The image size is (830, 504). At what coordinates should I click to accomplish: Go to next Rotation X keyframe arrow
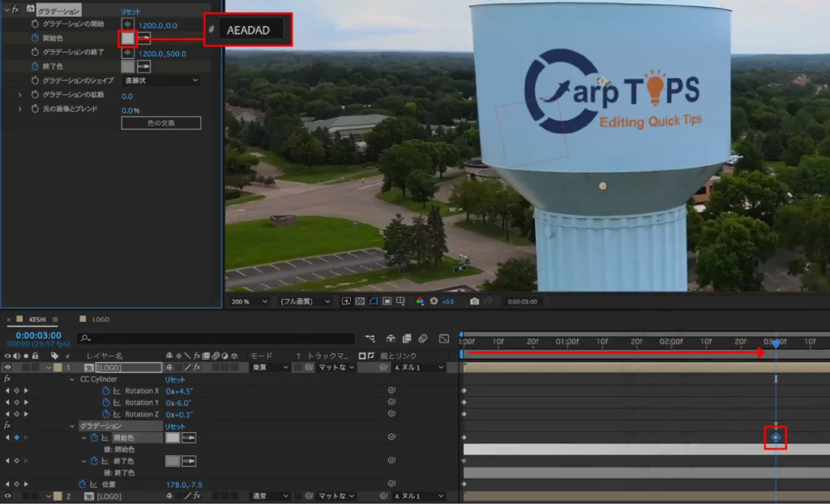(x=26, y=391)
